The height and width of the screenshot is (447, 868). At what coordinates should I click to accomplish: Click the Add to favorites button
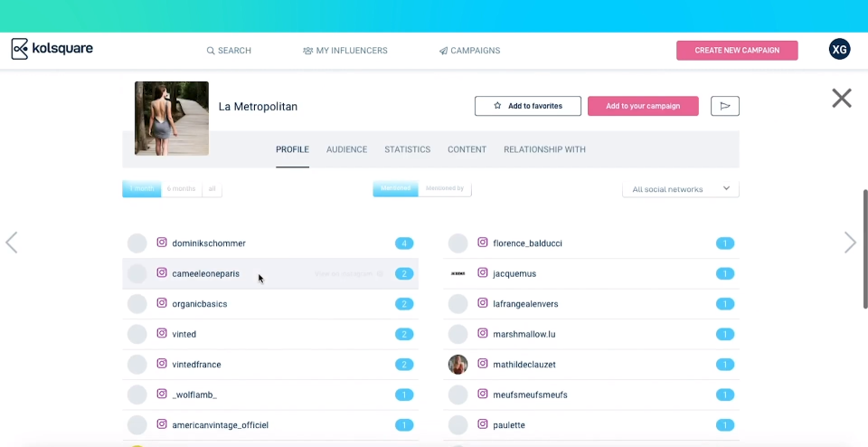coord(527,106)
